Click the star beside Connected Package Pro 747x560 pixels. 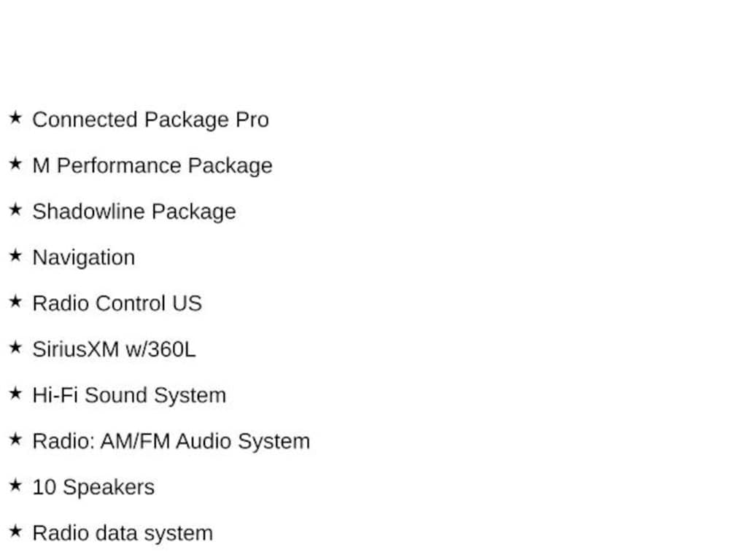[15, 117]
